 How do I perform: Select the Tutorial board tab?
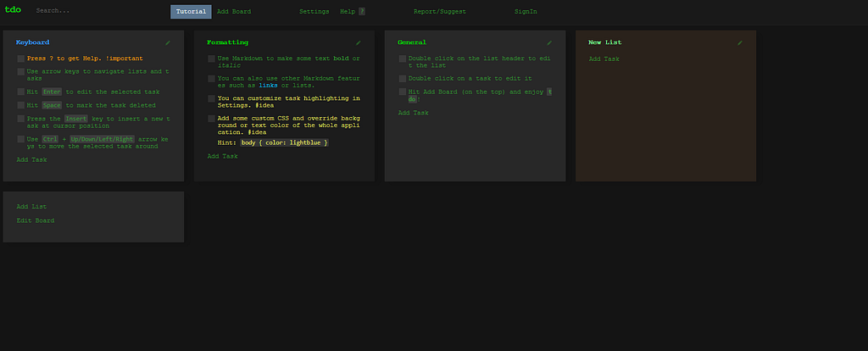(x=191, y=12)
